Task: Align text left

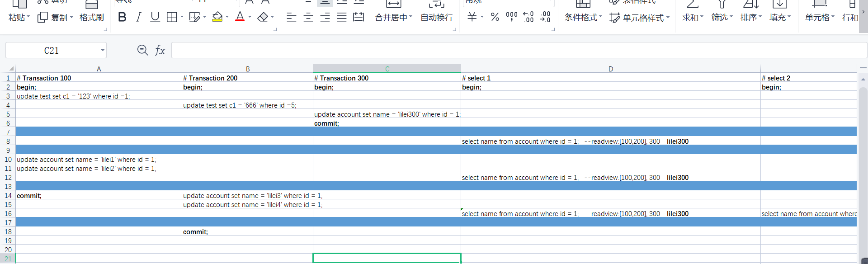Action: [x=292, y=17]
